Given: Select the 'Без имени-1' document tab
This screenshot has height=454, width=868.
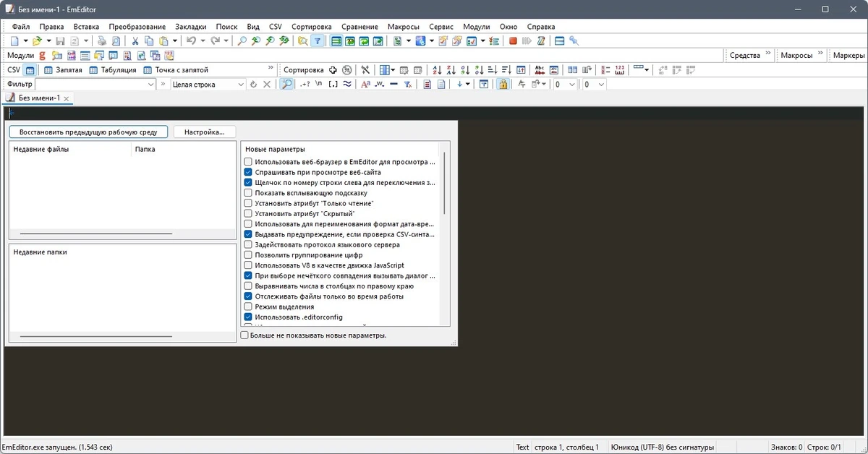Looking at the screenshot, I should click(x=38, y=98).
